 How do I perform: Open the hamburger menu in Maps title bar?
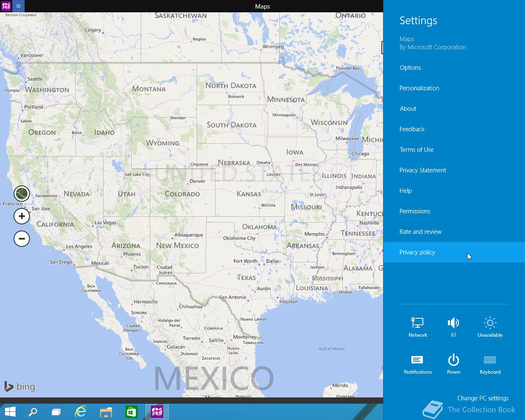point(18,6)
